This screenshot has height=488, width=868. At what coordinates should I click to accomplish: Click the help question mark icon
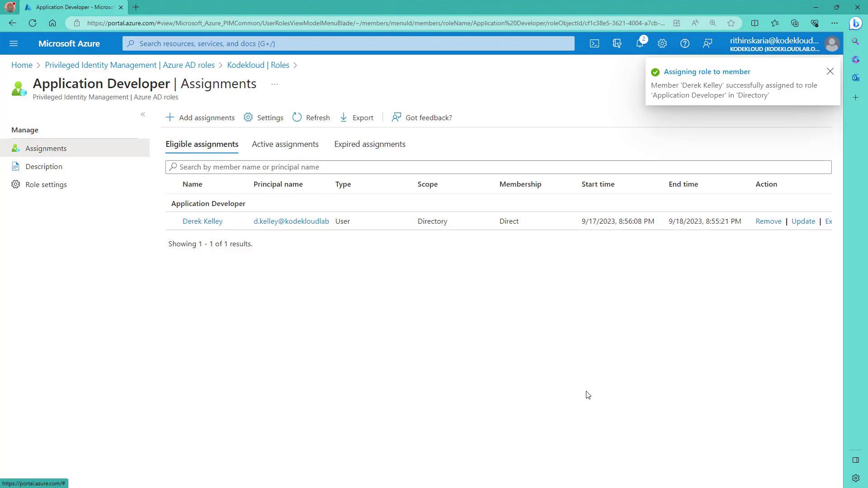(x=685, y=43)
